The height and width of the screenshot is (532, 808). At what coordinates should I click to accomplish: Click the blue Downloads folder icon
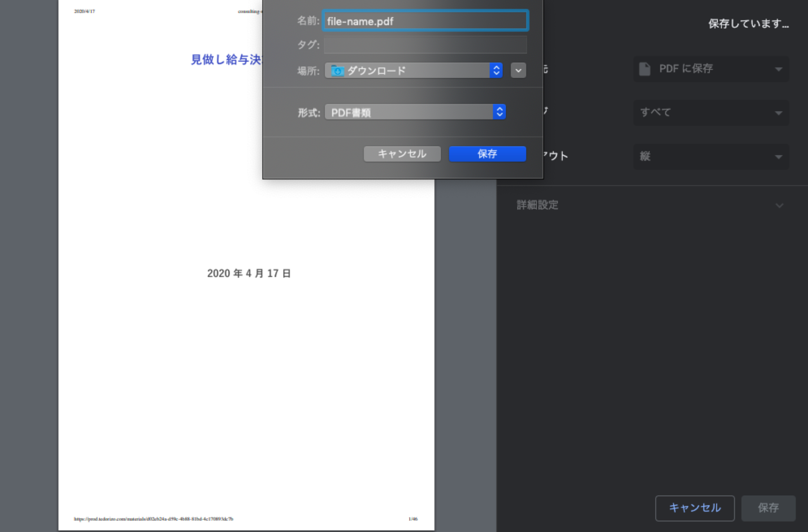(x=338, y=71)
